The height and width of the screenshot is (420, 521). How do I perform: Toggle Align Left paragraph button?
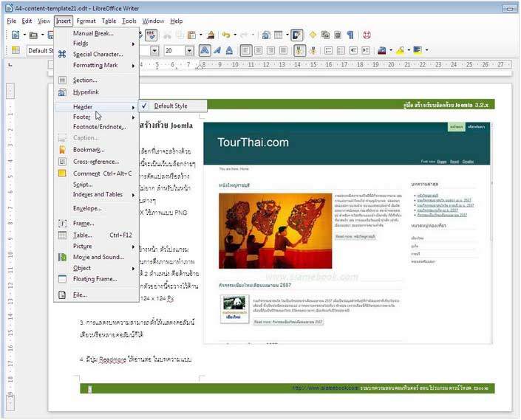246,50
